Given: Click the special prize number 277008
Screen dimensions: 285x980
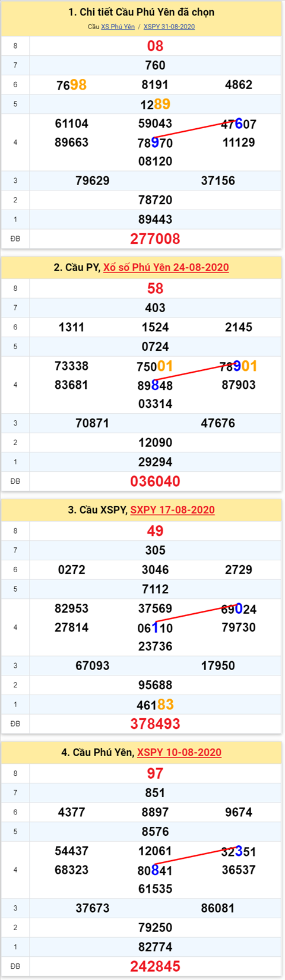Looking at the screenshot, I should [155, 239].
